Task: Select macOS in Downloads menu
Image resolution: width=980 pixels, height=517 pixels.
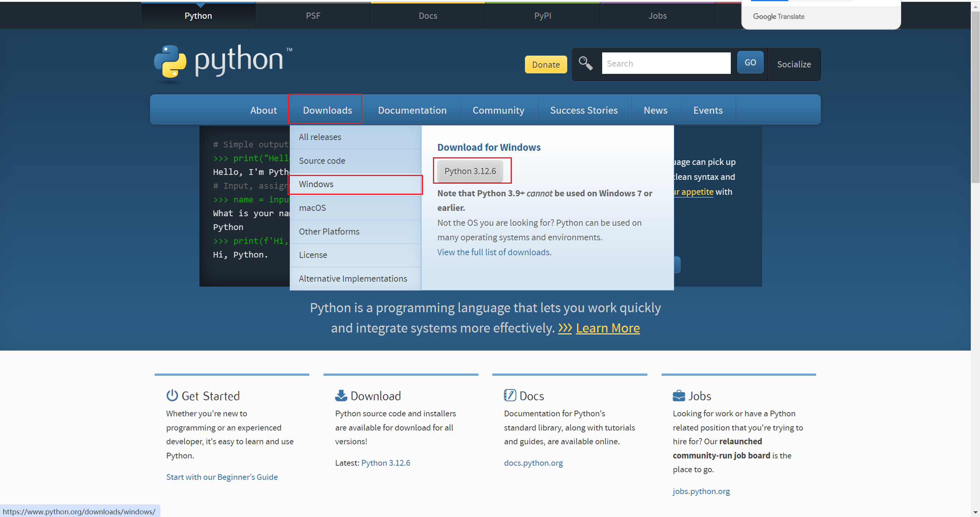Action: tap(355, 208)
